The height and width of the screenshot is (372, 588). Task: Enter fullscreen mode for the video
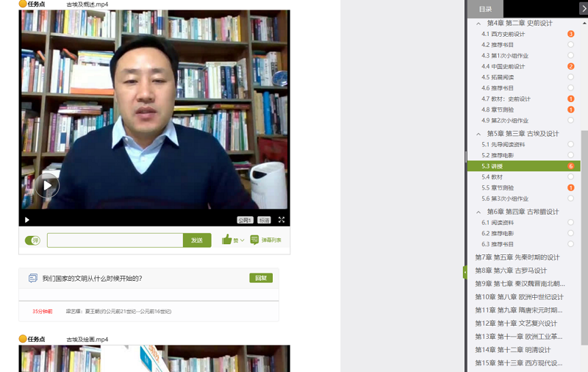tap(282, 220)
